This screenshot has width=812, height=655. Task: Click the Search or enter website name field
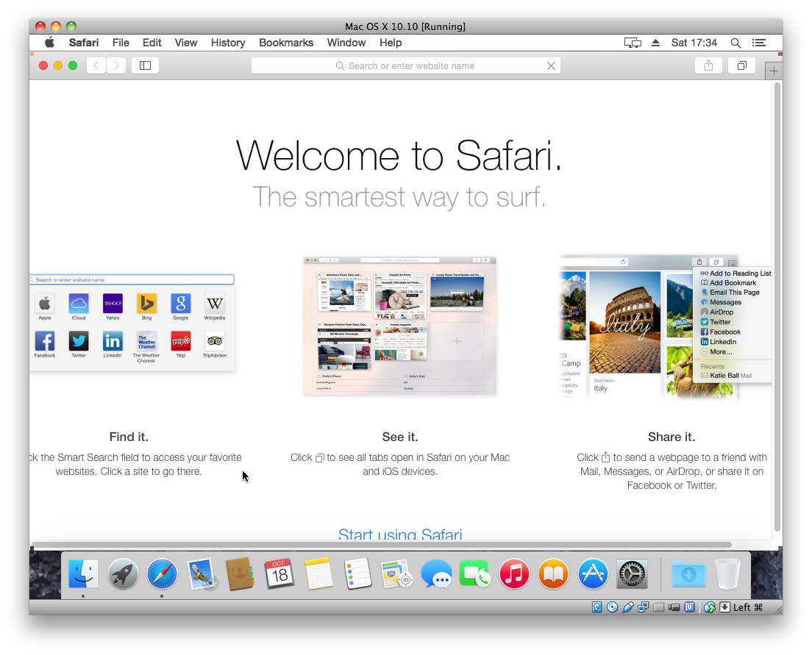coord(405,65)
